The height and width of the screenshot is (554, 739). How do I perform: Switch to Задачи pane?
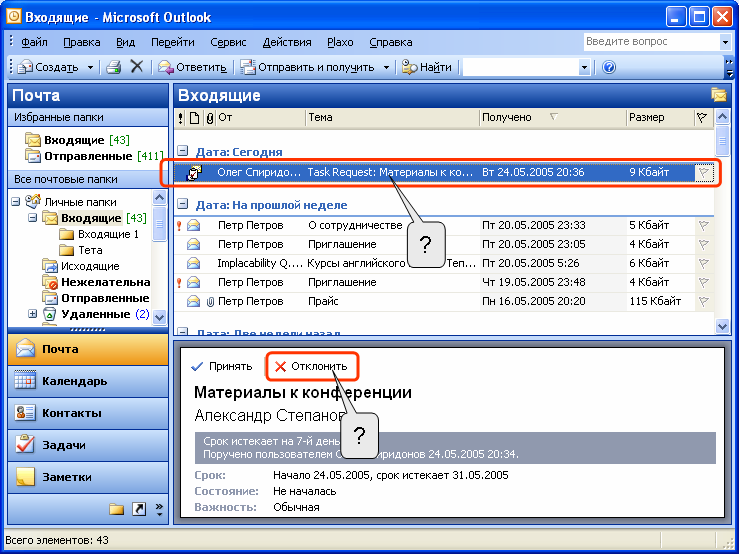point(88,445)
